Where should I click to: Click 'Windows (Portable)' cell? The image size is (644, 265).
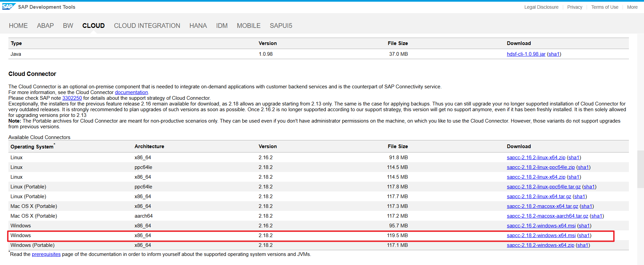point(33,245)
